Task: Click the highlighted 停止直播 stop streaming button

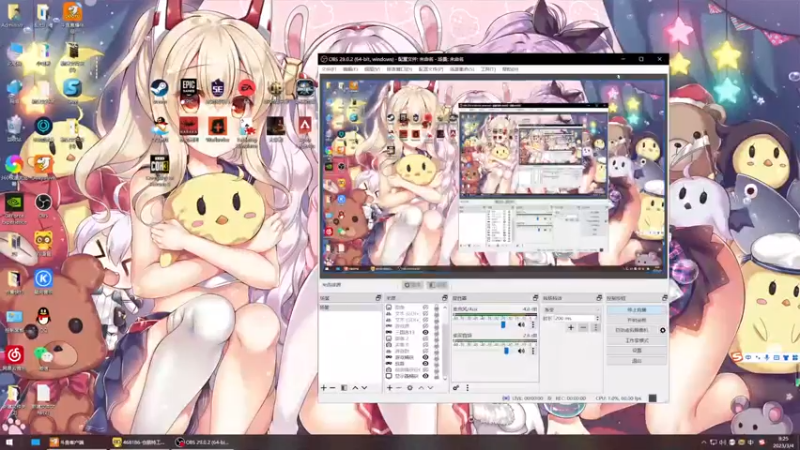Action: tap(636, 310)
